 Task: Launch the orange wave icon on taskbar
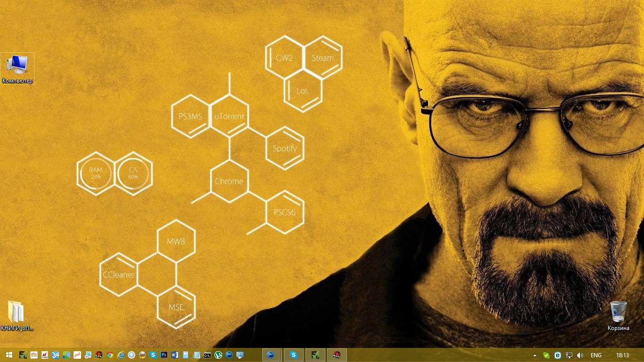(x=77, y=355)
